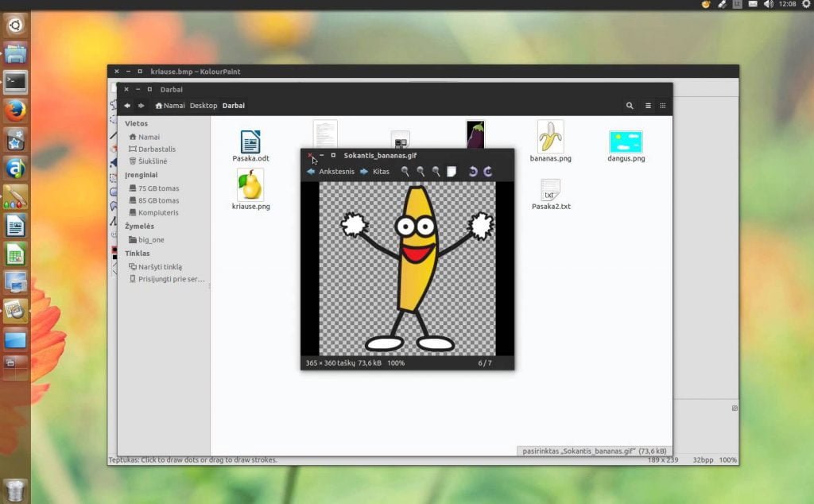Rotate image clockwise
The image size is (814, 504).
coord(488,171)
